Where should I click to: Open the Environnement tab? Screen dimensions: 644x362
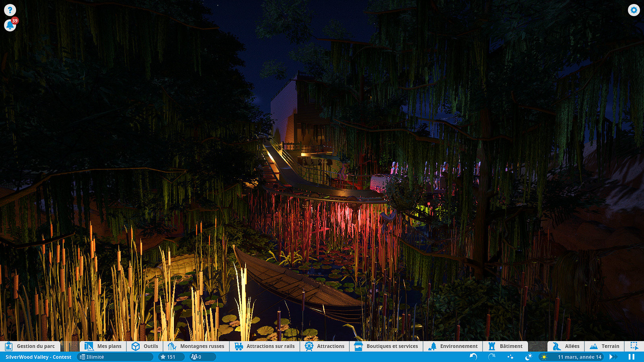[x=453, y=346]
